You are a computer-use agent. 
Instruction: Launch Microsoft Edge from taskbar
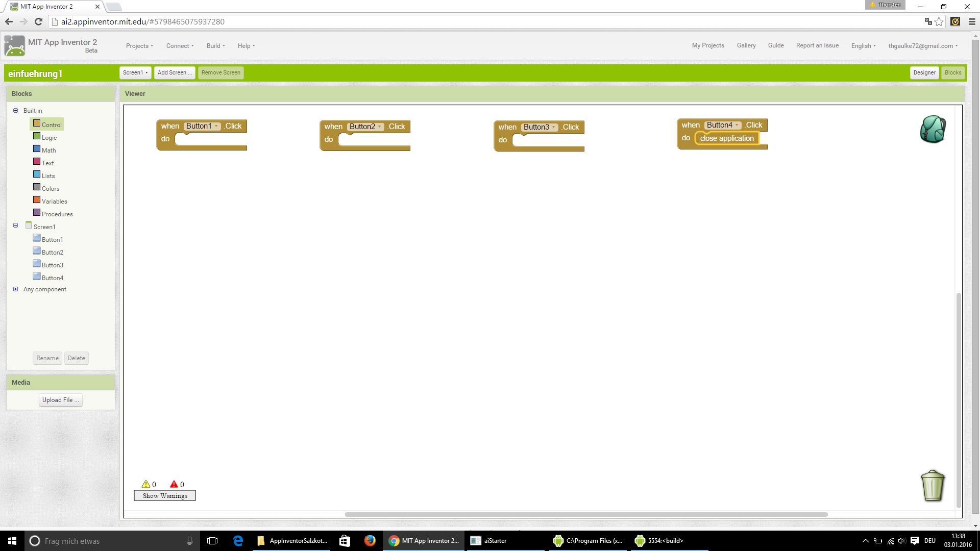(x=238, y=541)
